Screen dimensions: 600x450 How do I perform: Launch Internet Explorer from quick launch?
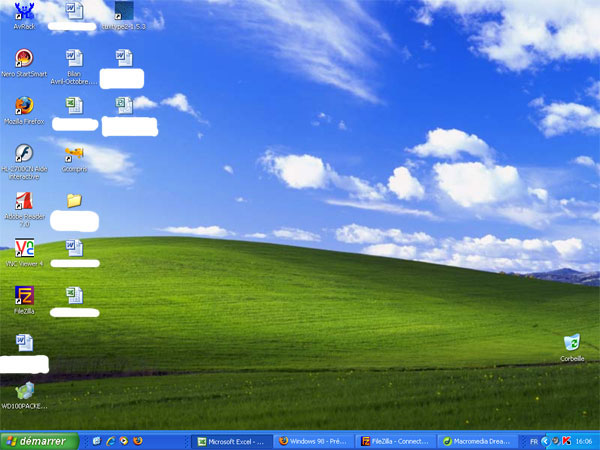click(110, 441)
